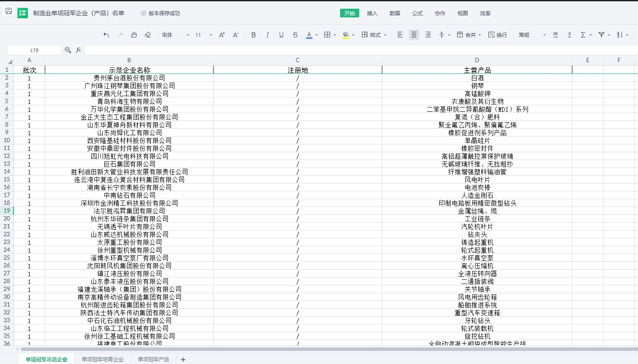Click the cell name box showing L19
The height and width of the screenshot is (364, 638).
point(34,50)
